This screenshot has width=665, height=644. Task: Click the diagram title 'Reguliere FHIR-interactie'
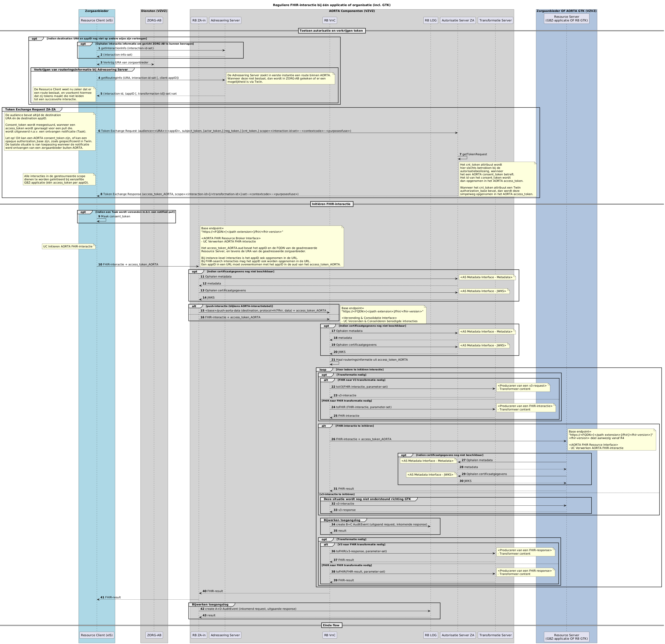[331, 5]
